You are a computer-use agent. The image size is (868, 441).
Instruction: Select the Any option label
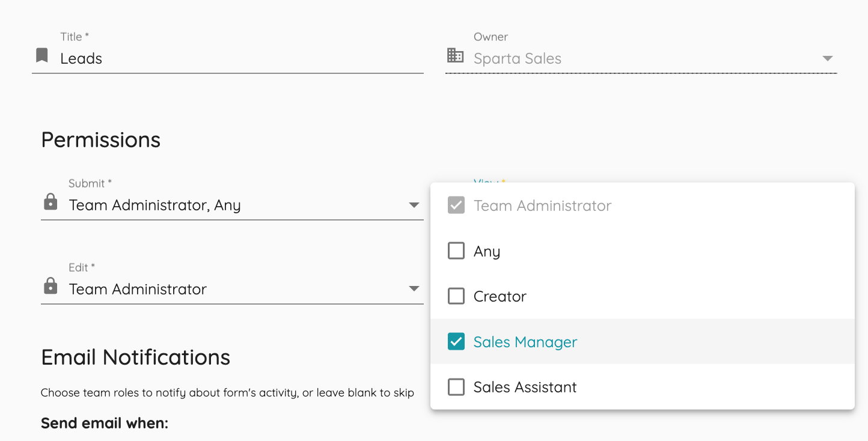tap(487, 251)
